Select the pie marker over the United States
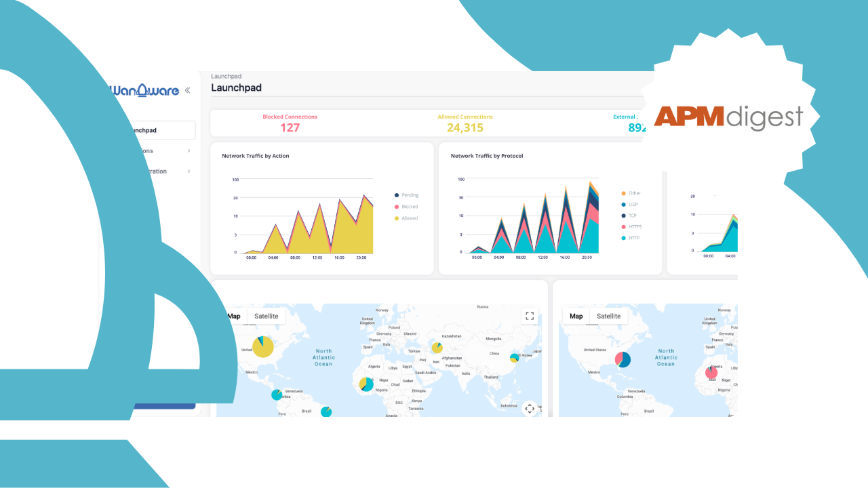Image resolution: width=868 pixels, height=488 pixels. pos(263,347)
